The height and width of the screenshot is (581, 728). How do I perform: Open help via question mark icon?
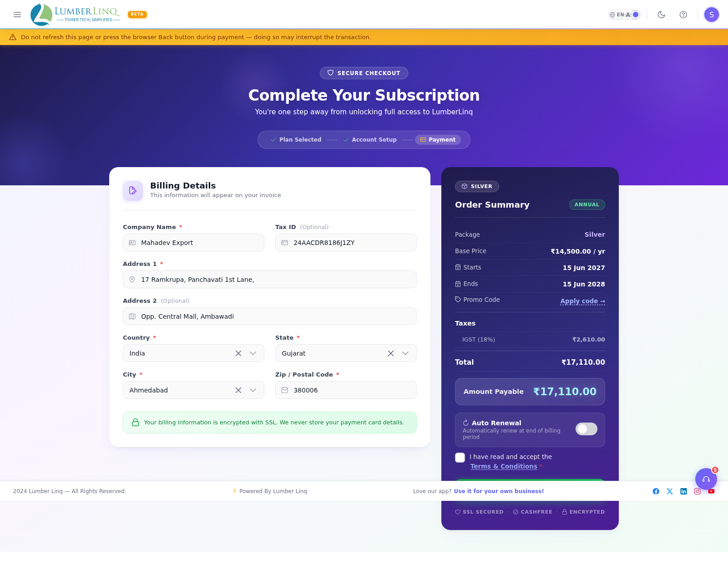click(x=683, y=15)
